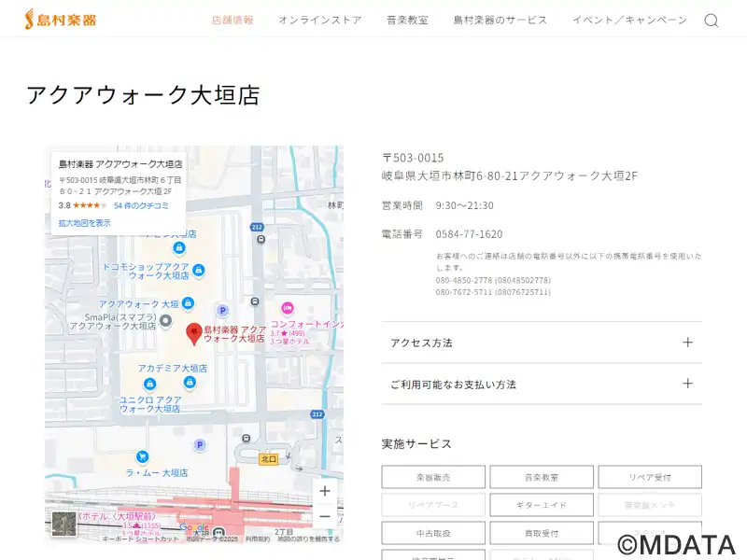
Task: Open the 店舗情報 menu item
Action: (233, 20)
